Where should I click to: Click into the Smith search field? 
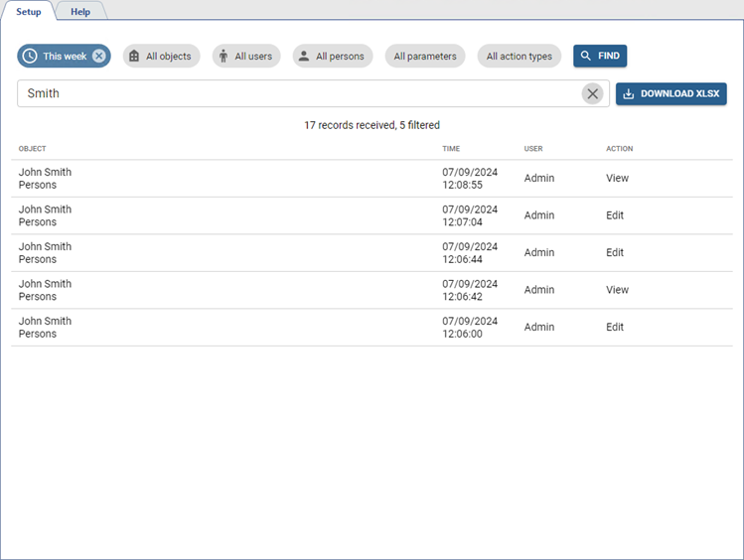click(x=298, y=93)
